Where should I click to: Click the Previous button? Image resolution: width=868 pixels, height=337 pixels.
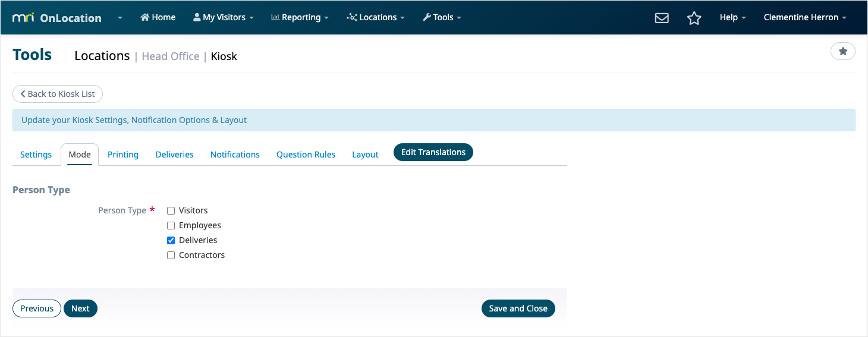coord(37,308)
